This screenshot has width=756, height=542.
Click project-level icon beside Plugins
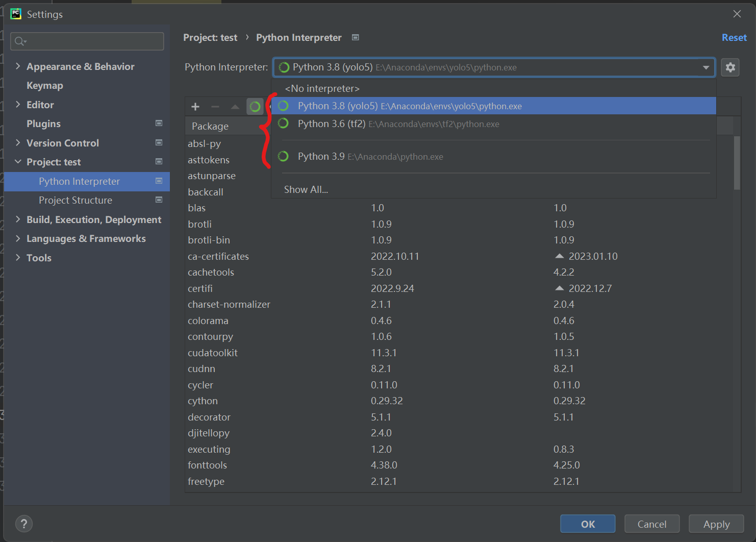(x=159, y=123)
